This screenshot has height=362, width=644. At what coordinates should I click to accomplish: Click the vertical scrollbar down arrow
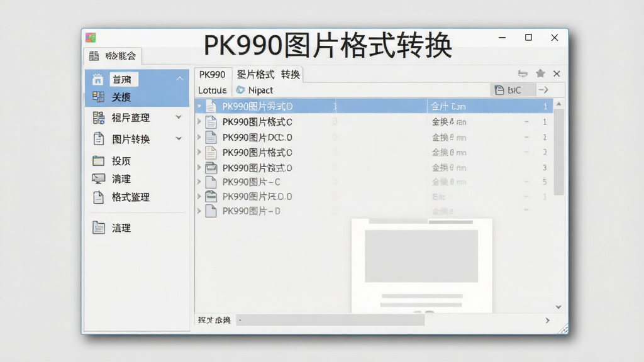tap(558, 307)
